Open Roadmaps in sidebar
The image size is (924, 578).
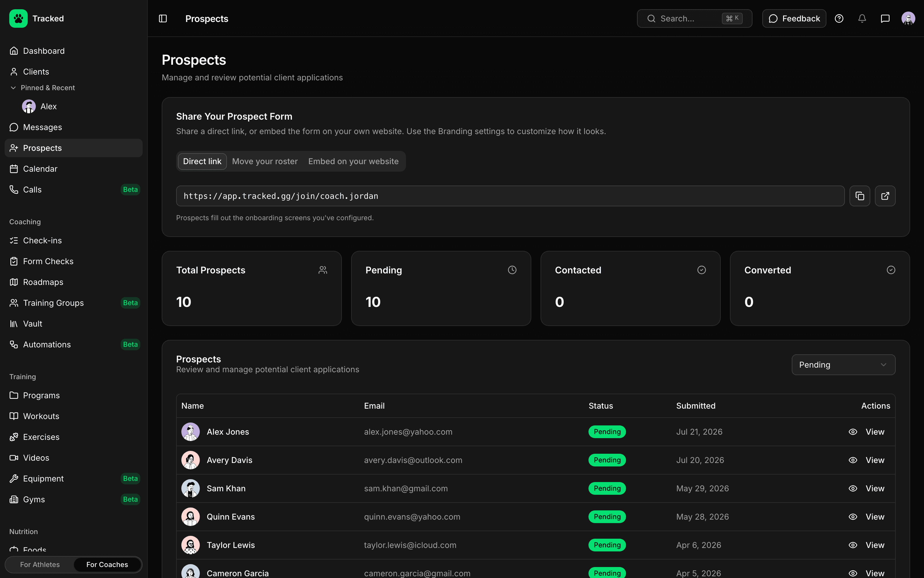(73, 282)
